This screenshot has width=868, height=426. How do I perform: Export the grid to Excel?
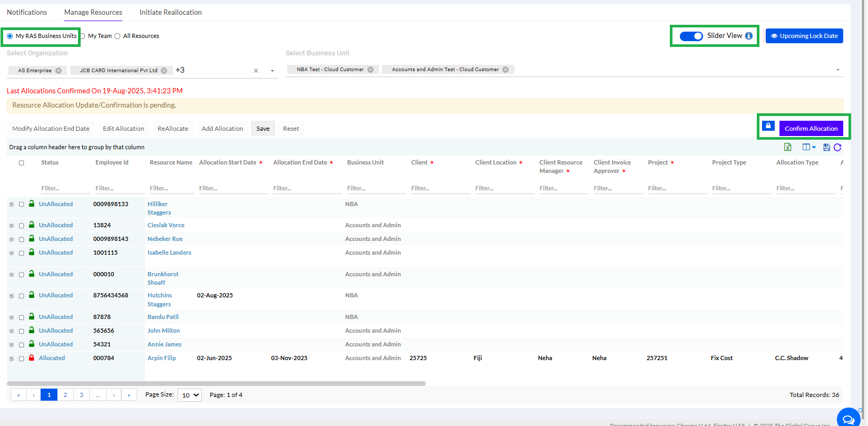pos(787,147)
